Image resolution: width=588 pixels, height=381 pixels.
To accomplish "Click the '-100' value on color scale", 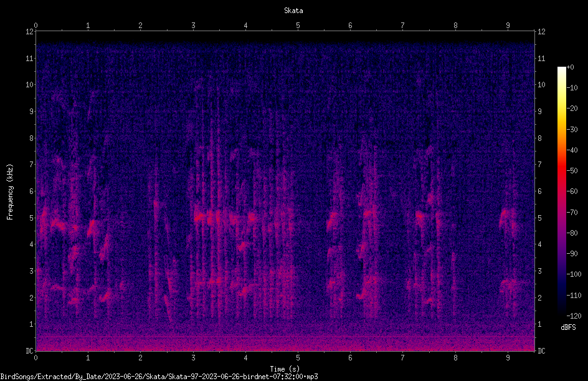I will [x=574, y=274].
